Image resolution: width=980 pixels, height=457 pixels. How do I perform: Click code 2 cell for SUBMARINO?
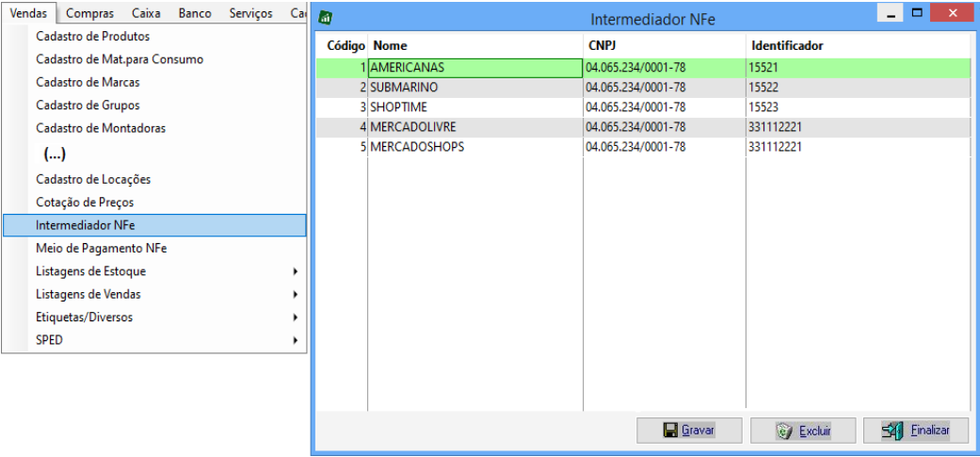342,88
